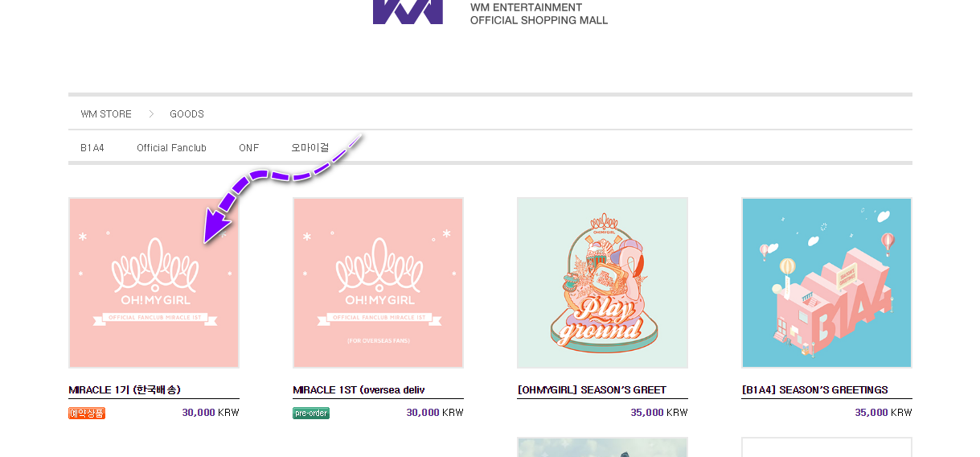The image size is (980, 457).
Task: Open the partially visible product image below Playground
Action: point(602,447)
